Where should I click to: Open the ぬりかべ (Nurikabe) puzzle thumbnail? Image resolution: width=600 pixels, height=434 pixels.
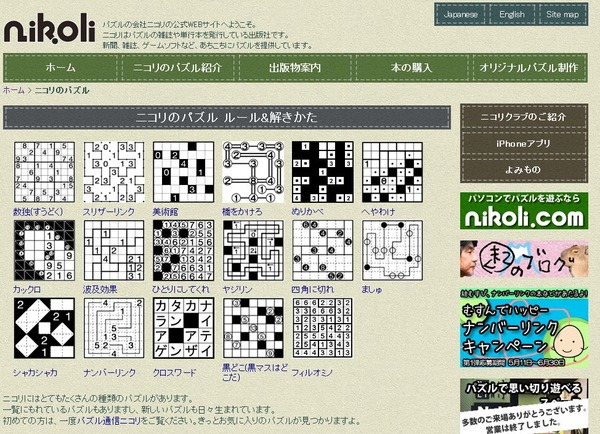[323, 172]
